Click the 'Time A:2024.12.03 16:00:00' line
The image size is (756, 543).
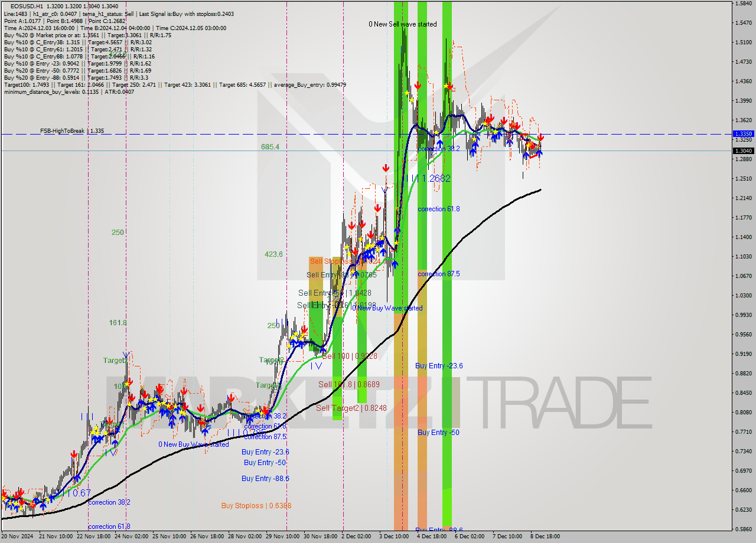[115, 28]
